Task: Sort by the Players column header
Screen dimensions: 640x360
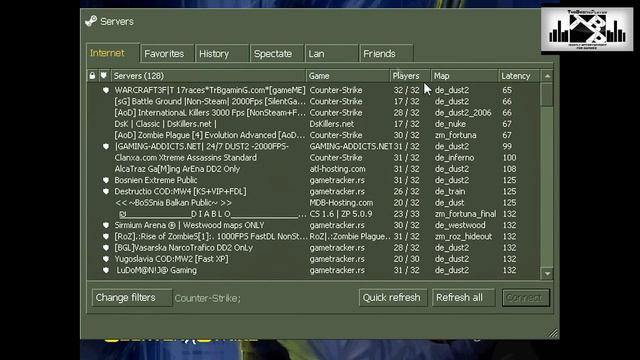Action: (410, 76)
